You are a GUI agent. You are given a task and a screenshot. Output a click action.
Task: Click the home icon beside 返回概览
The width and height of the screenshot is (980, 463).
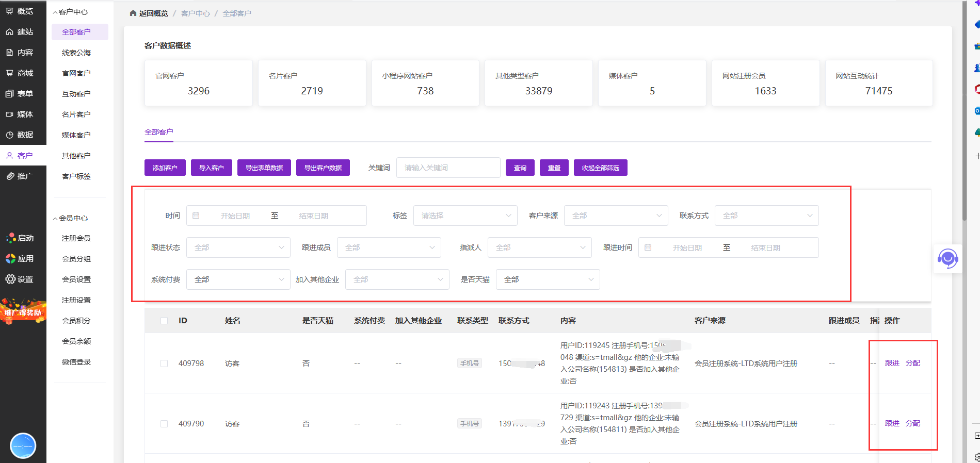(133, 13)
